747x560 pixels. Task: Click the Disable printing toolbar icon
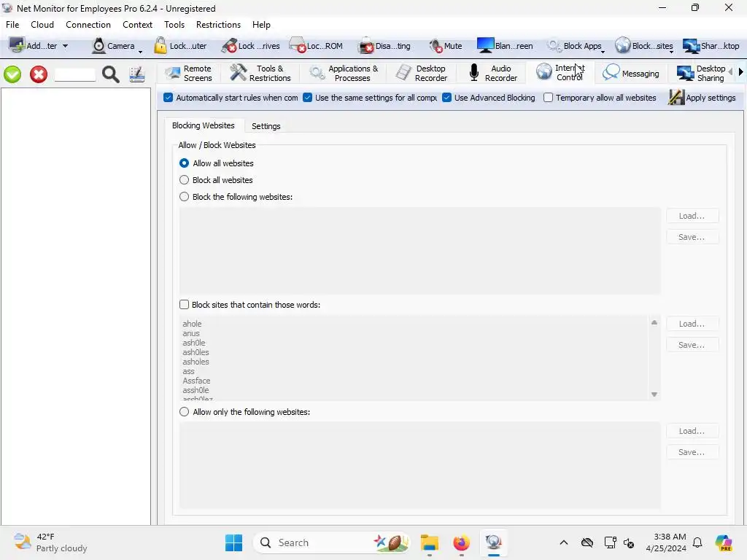coord(366,45)
